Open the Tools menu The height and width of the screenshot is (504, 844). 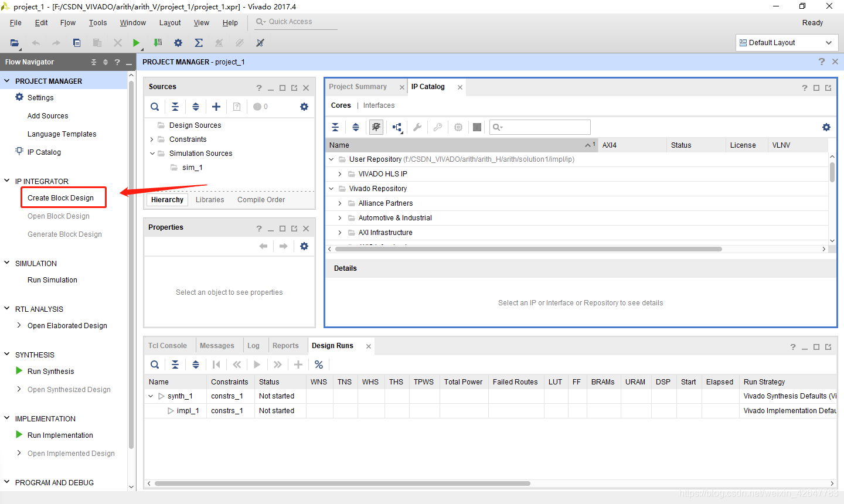pyautogui.click(x=98, y=23)
